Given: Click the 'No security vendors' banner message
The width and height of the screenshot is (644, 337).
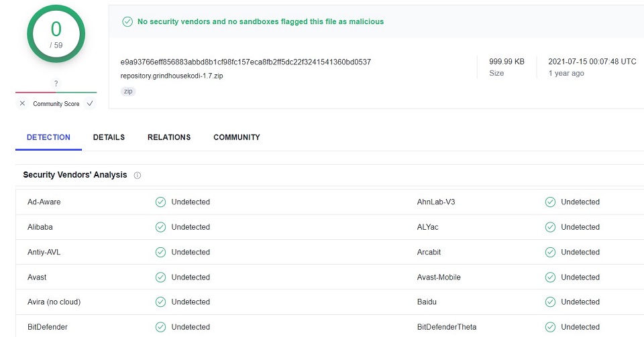Looking at the screenshot, I should 260,21.
